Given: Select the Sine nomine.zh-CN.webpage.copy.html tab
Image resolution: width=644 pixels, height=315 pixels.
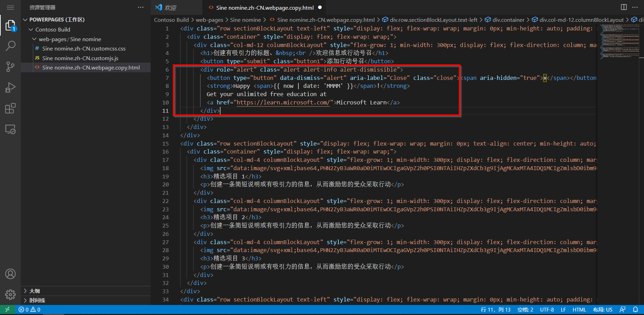Looking at the screenshot, I should click(265, 8).
